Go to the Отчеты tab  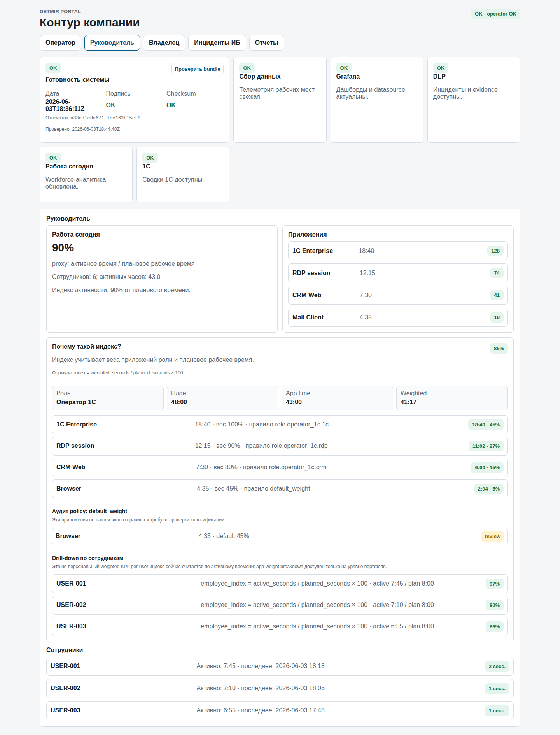click(x=266, y=43)
